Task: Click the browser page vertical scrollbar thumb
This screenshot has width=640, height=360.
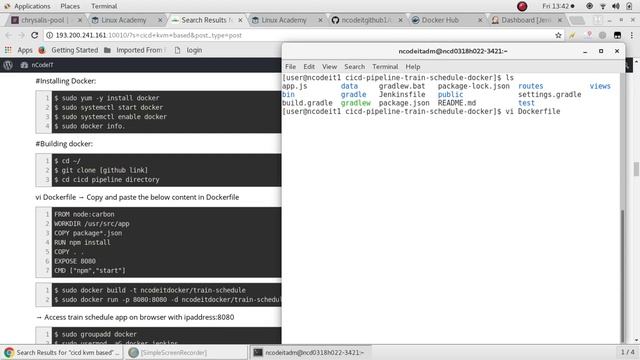Action: coord(636,169)
